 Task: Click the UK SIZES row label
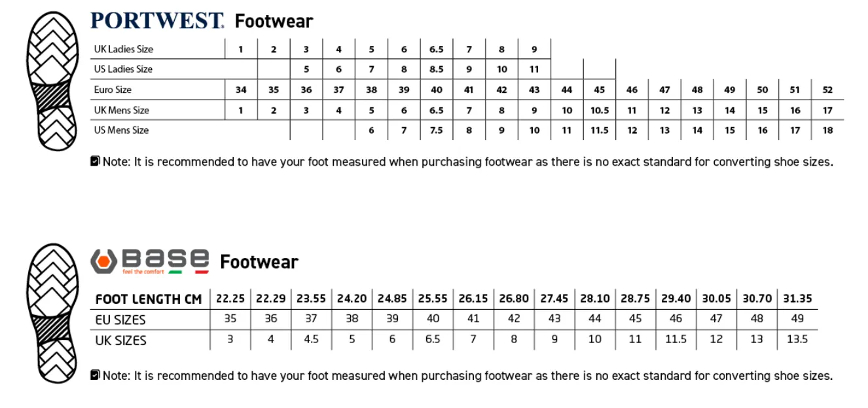point(120,341)
